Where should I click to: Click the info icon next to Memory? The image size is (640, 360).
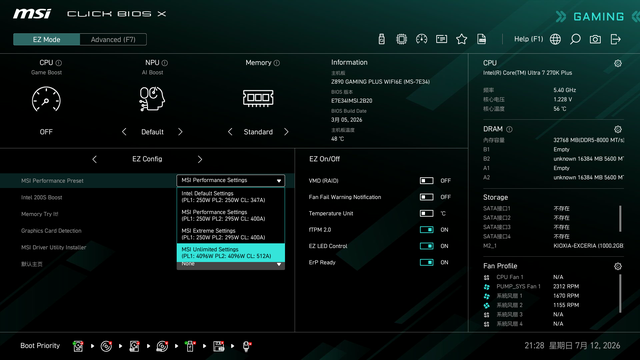coord(277,63)
